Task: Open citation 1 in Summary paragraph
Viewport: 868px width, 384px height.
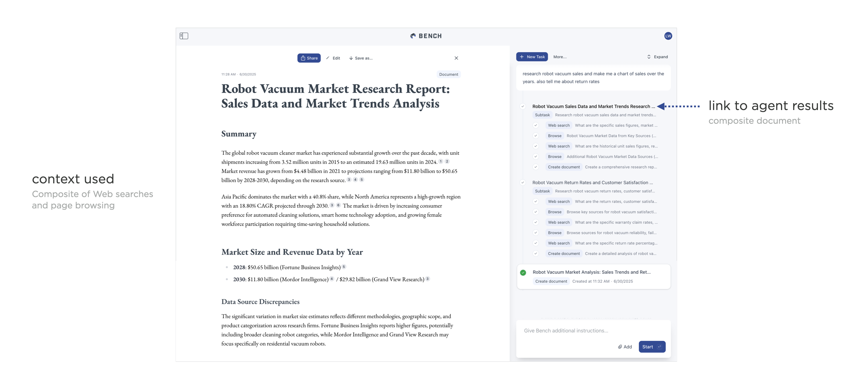Action: tap(440, 162)
